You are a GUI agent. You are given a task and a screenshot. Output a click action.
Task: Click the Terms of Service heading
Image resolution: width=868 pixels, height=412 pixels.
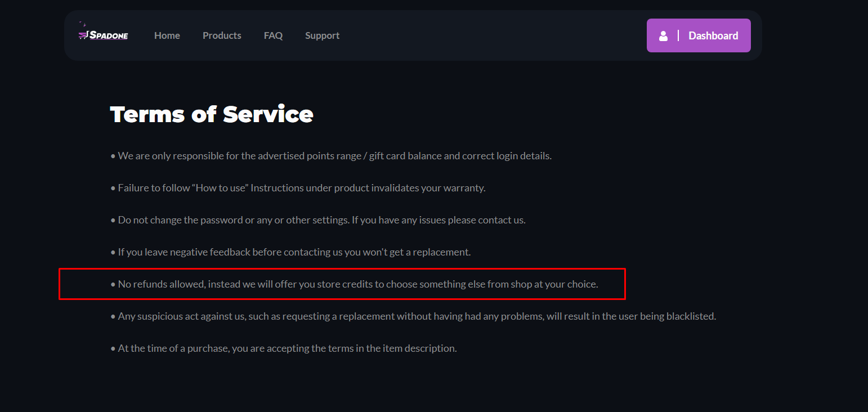pos(212,114)
